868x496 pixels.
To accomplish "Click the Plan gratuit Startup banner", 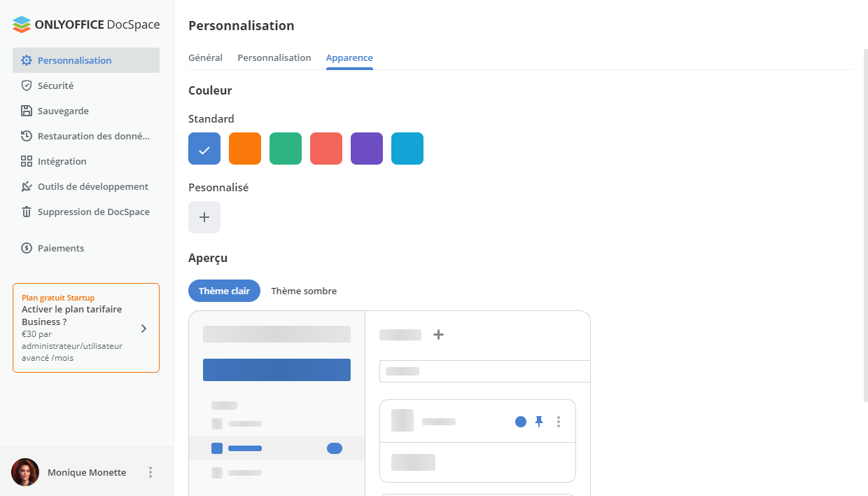I will (x=86, y=328).
